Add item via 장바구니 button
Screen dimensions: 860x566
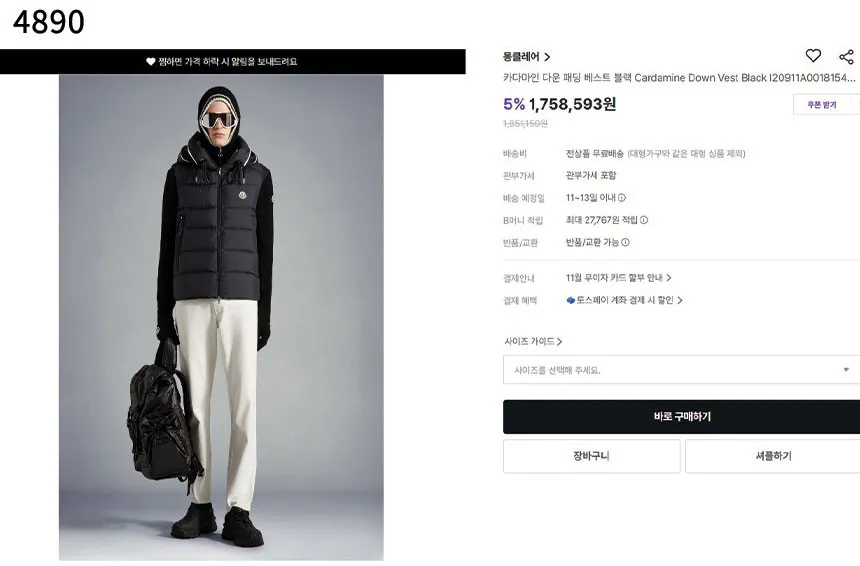591,456
